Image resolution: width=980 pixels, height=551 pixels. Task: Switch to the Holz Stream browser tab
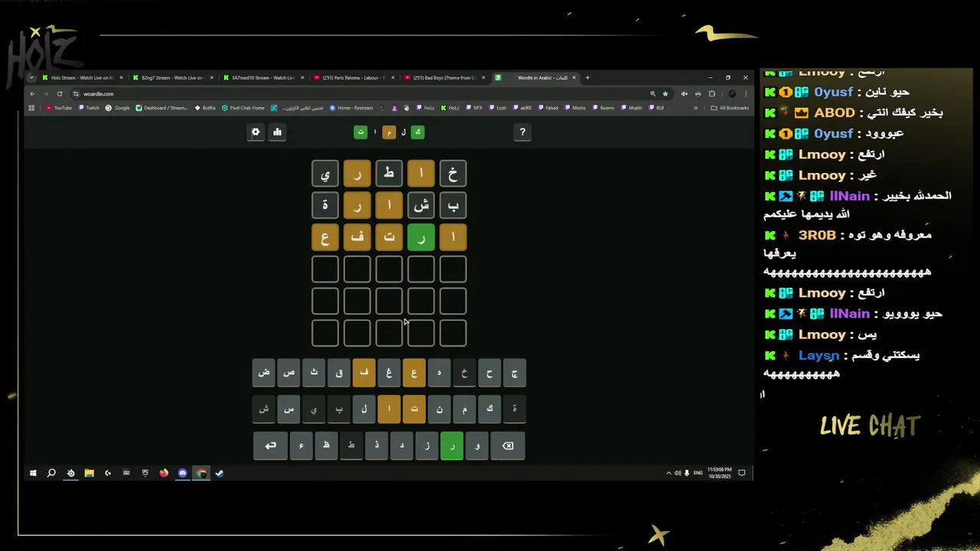click(x=83, y=77)
